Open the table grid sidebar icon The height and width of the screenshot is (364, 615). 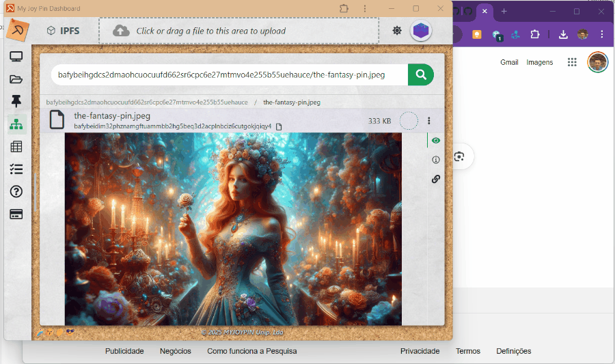(x=16, y=147)
